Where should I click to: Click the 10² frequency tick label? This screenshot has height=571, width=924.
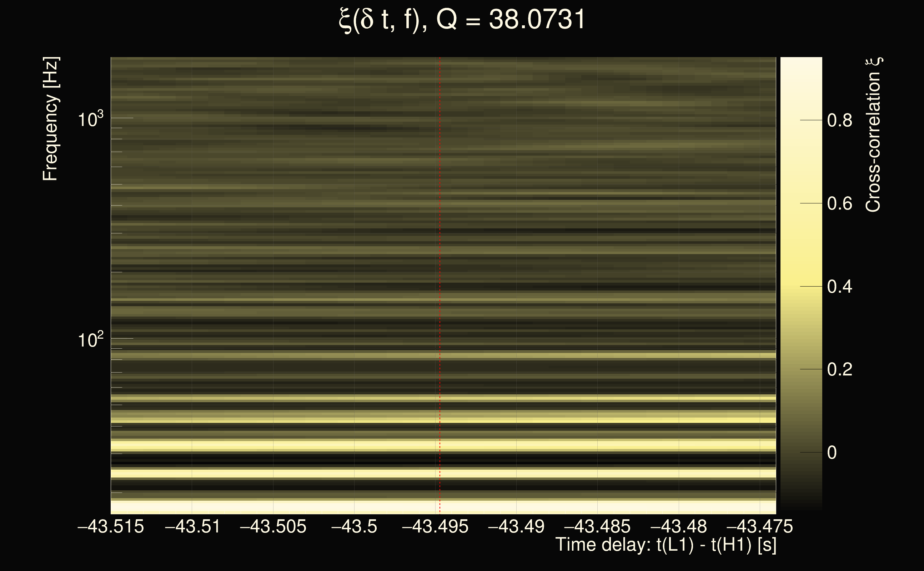(x=90, y=340)
